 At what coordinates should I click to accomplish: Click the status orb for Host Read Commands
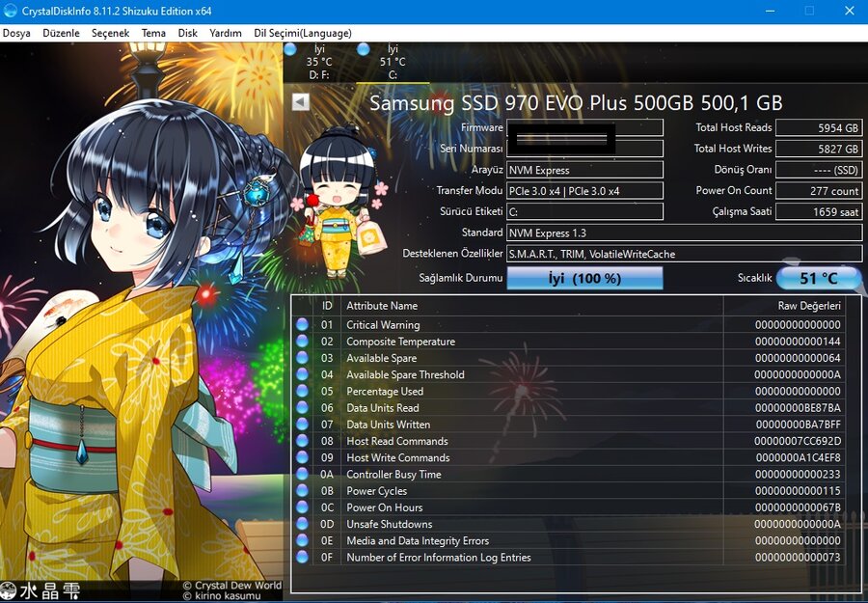coord(302,441)
